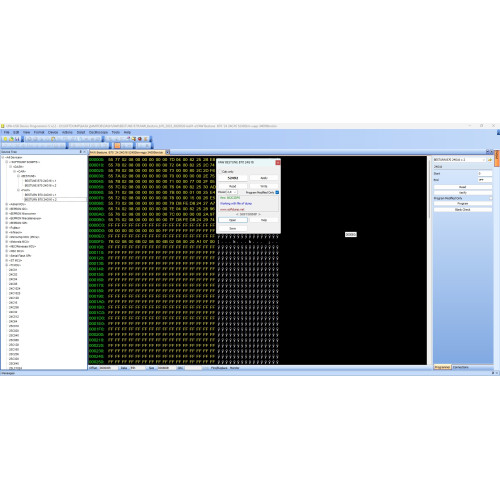Close the BESTUNE dialog with red X
500x500 pixels.
[x=278, y=162]
